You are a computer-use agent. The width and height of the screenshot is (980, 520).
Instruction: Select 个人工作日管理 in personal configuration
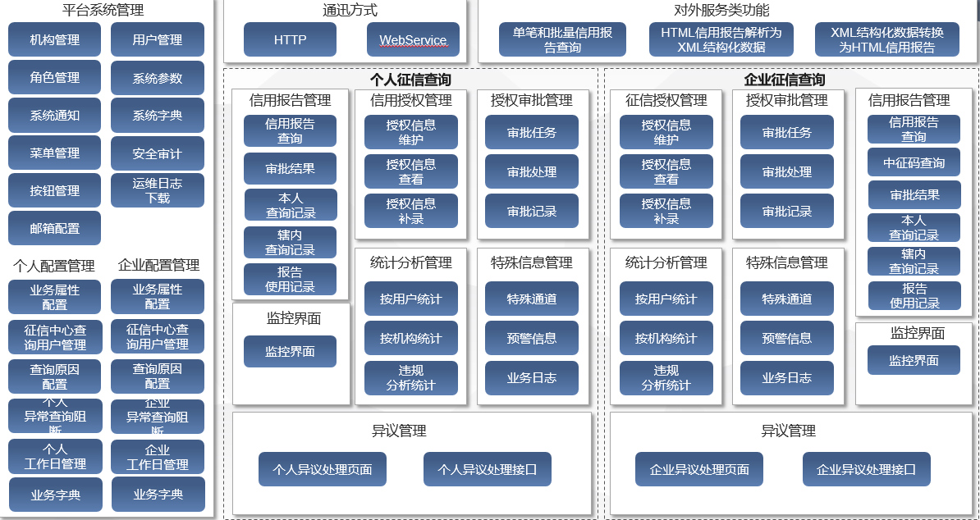click(55, 457)
